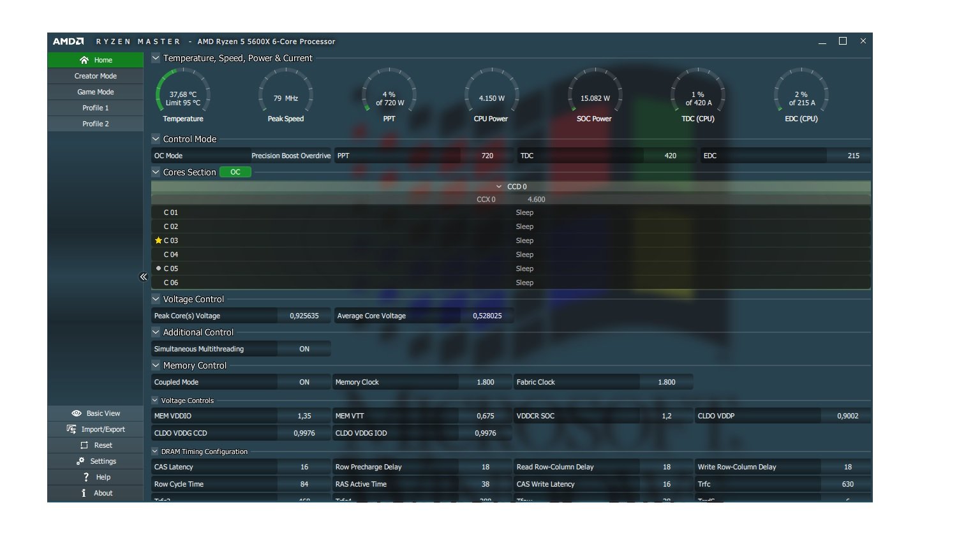Toggle the OC badge in Cores Section
The image size is (980, 551).
[235, 172]
